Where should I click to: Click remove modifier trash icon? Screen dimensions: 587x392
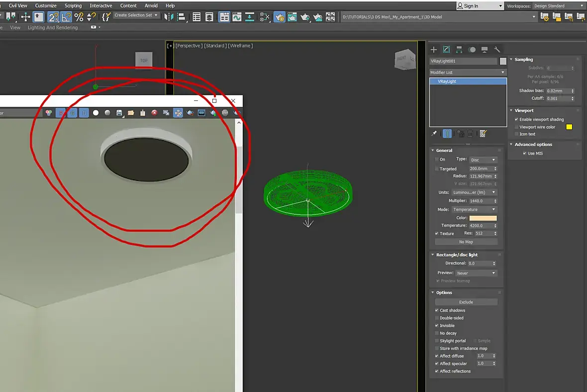470,134
